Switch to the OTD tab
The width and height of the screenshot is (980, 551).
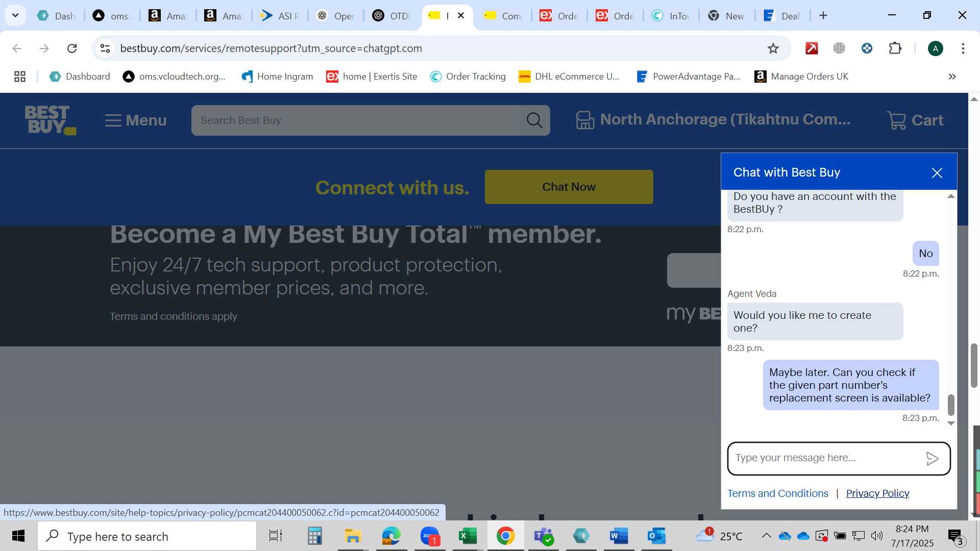pyautogui.click(x=391, y=16)
